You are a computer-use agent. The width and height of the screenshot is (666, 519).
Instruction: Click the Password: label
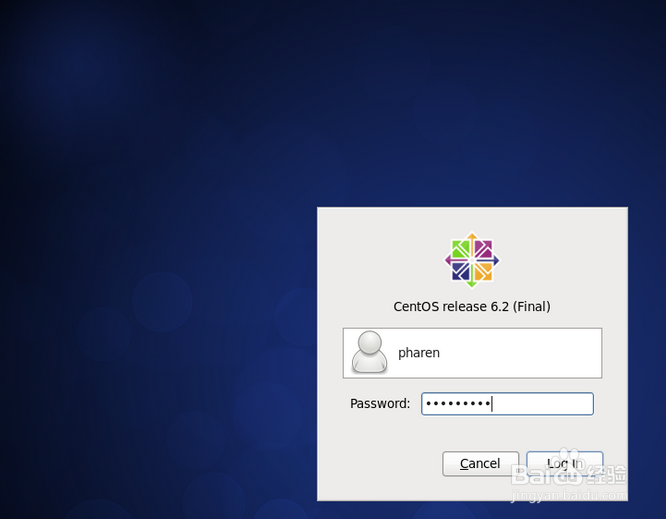(x=380, y=403)
